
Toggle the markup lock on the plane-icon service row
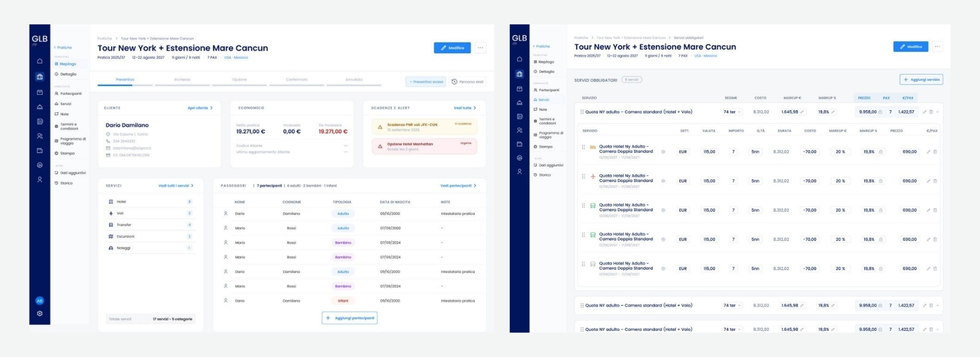pos(880,181)
